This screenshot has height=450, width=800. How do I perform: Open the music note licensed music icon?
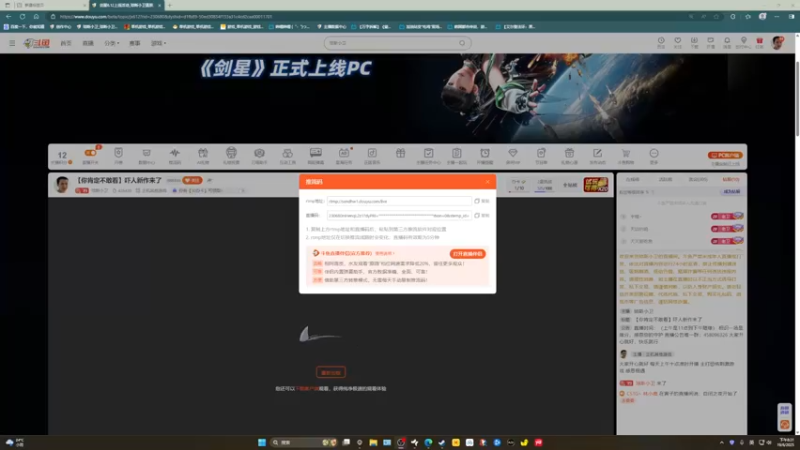click(x=372, y=153)
